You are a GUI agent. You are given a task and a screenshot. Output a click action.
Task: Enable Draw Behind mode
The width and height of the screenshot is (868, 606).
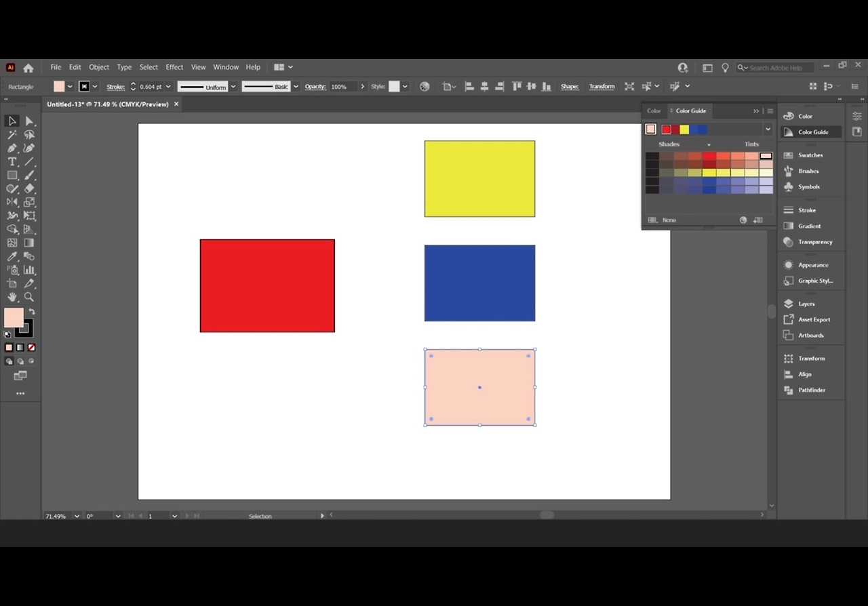pyautogui.click(x=20, y=361)
